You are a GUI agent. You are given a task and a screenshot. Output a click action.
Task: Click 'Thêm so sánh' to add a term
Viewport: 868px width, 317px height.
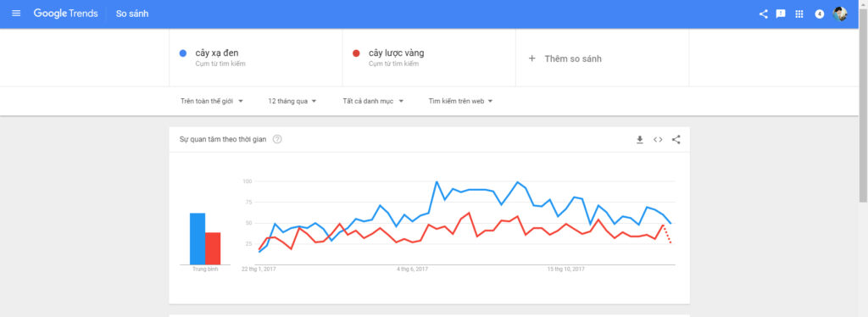click(x=565, y=58)
